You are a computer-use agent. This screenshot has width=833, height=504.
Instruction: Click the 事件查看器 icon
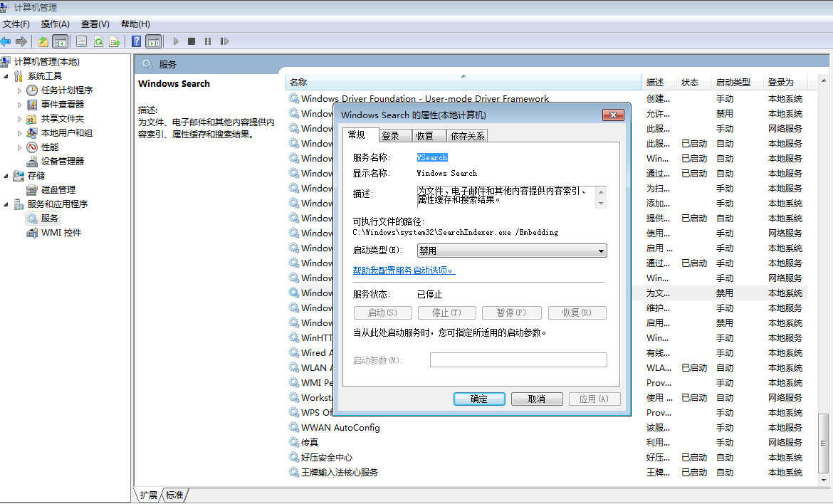pyautogui.click(x=32, y=105)
